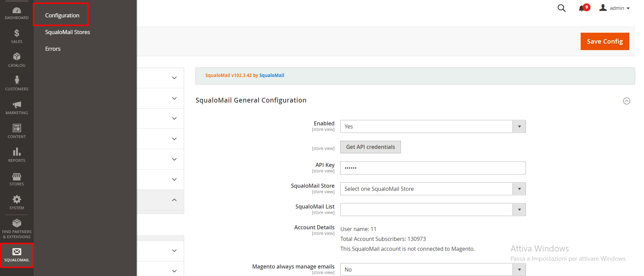Open the Catalog box icon

pyautogui.click(x=17, y=57)
